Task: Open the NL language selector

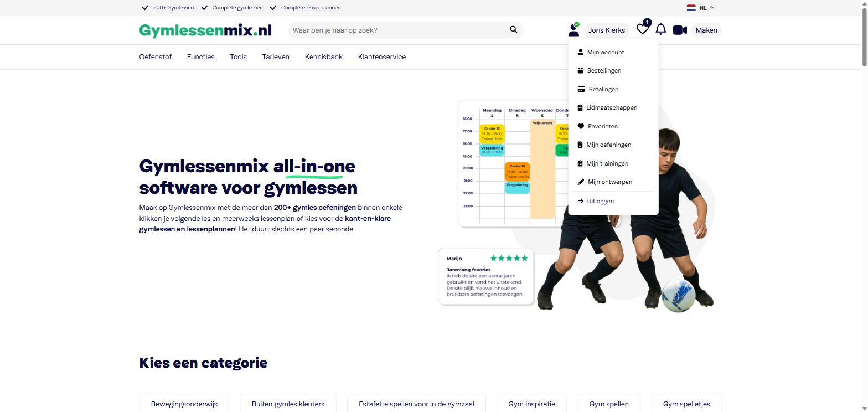Action: click(x=700, y=8)
